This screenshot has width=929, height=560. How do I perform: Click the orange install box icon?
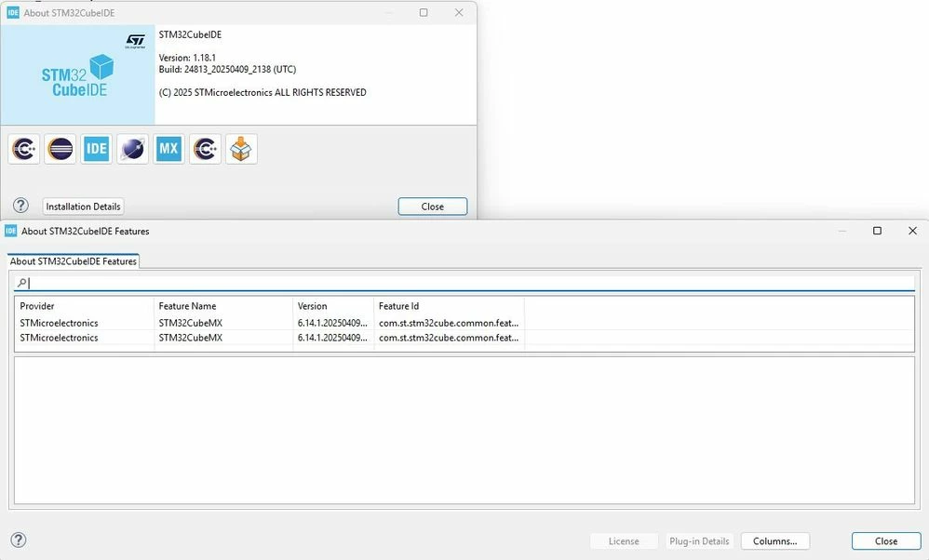pyautogui.click(x=241, y=149)
